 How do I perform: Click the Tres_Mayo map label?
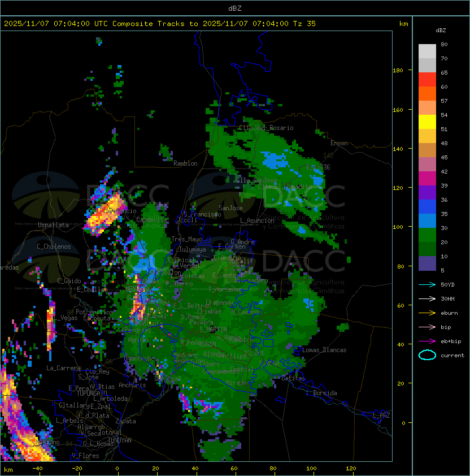(186, 239)
